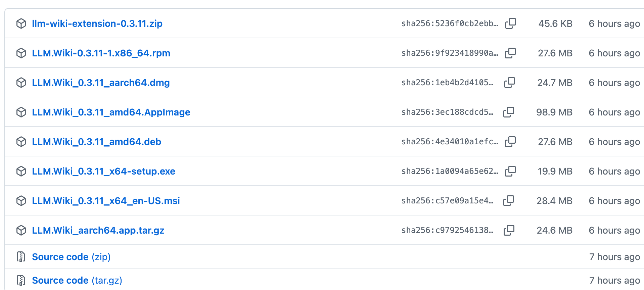
Task: Click the package icon beside the AppImage file
Action: (21, 112)
